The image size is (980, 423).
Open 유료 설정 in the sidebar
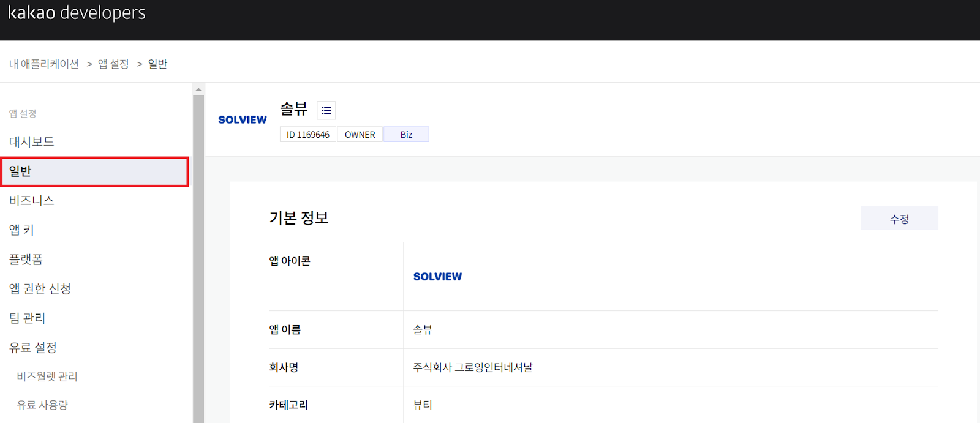pyautogui.click(x=33, y=348)
